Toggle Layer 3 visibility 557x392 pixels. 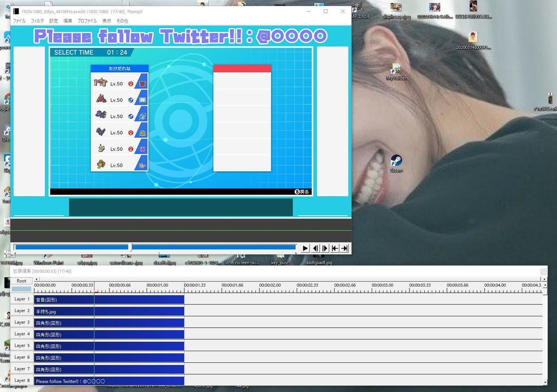(22, 322)
